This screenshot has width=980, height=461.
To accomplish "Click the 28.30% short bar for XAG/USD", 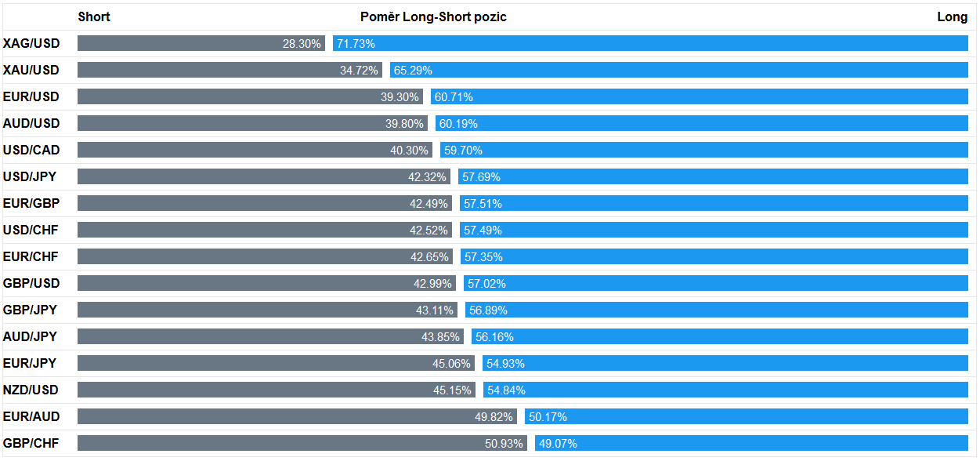I will pos(201,44).
